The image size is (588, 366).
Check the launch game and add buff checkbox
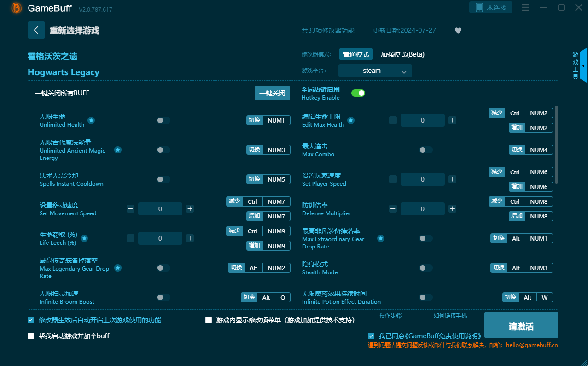(31, 336)
